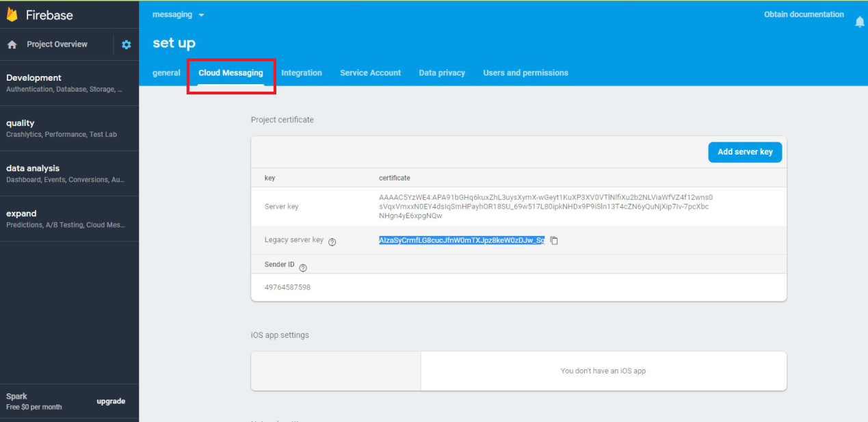Copy the legacy server key
This screenshot has height=422, width=868.
click(x=554, y=241)
